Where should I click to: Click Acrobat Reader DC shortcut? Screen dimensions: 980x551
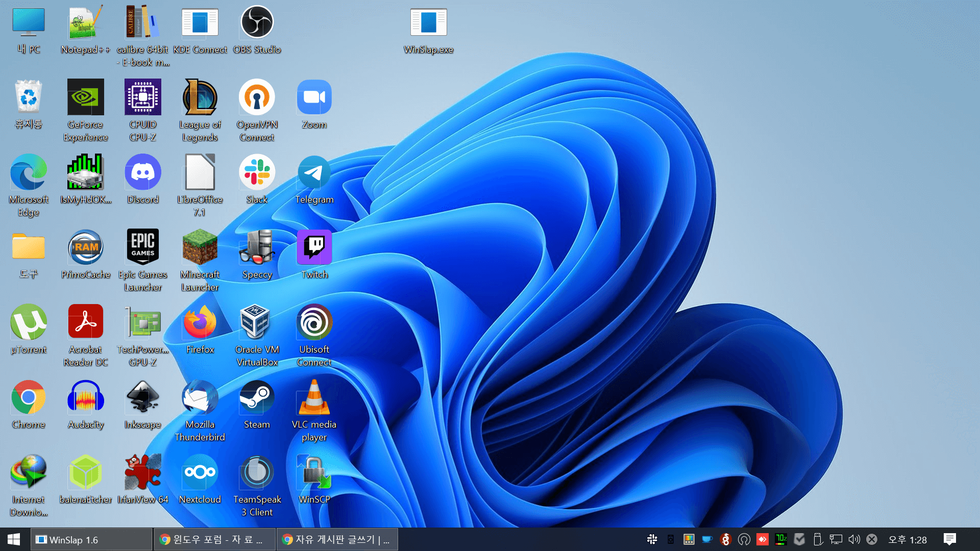point(86,335)
